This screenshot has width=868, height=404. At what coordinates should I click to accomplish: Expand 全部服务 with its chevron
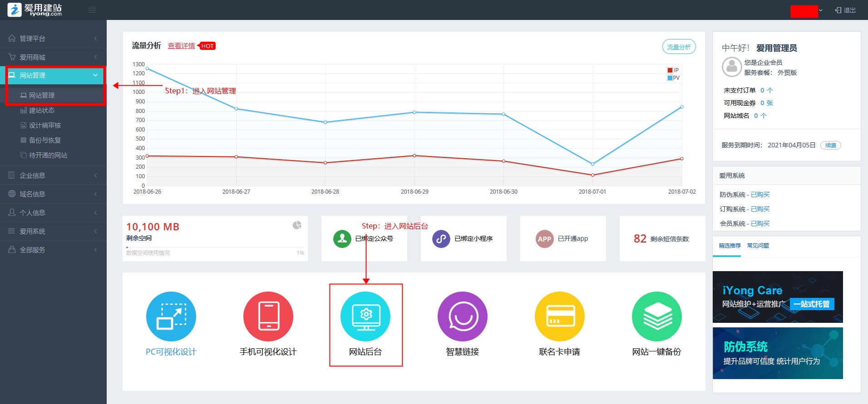coord(95,250)
